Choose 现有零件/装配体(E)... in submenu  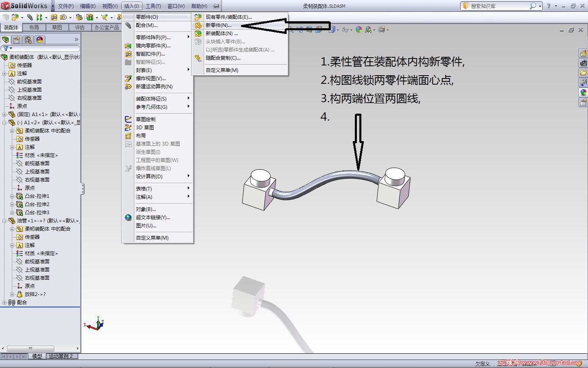[x=241, y=17]
